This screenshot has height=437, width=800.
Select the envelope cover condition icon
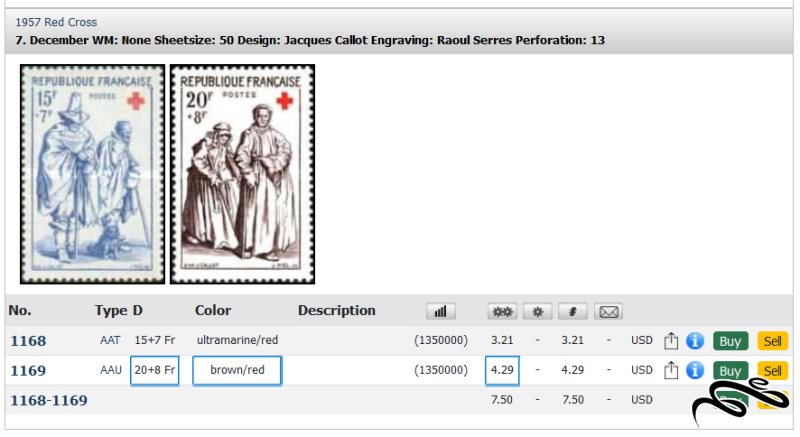[x=608, y=312]
